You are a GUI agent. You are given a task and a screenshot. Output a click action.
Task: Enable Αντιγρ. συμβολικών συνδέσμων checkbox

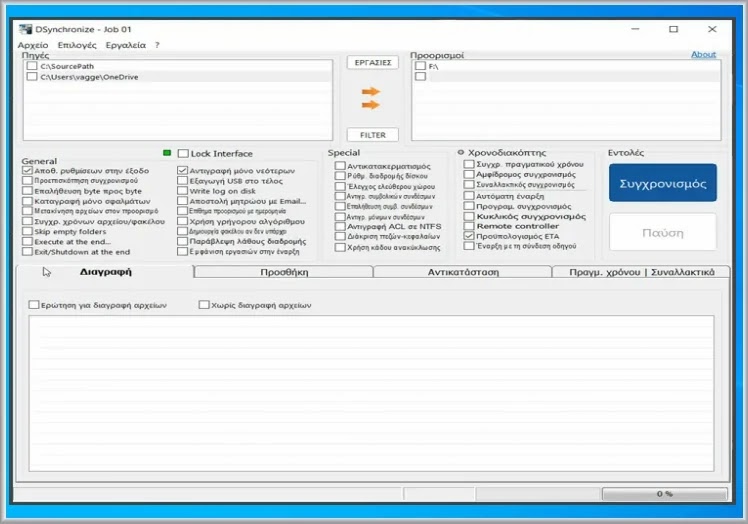[x=340, y=196]
